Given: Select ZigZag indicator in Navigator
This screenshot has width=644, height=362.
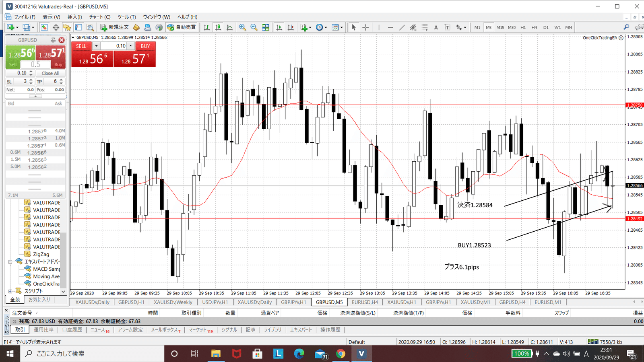Looking at the screenshot, I should [x=41, y=254].
